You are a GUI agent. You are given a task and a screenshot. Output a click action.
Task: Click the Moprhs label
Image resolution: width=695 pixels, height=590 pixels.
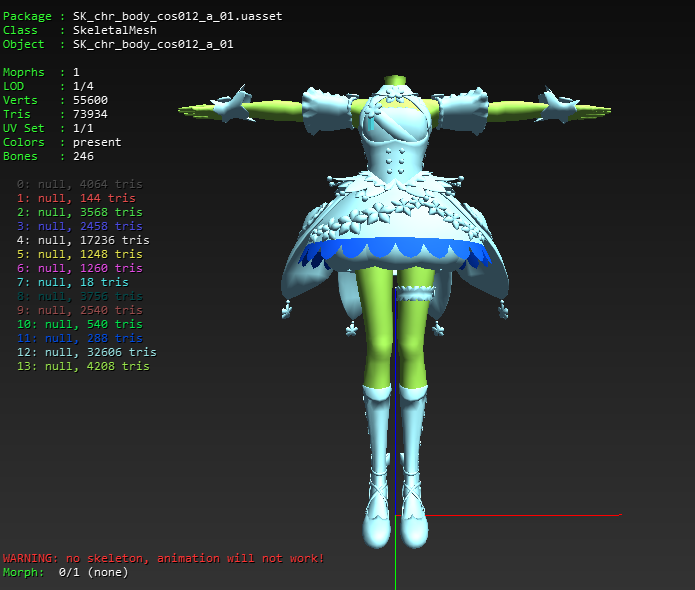point(23,72)
